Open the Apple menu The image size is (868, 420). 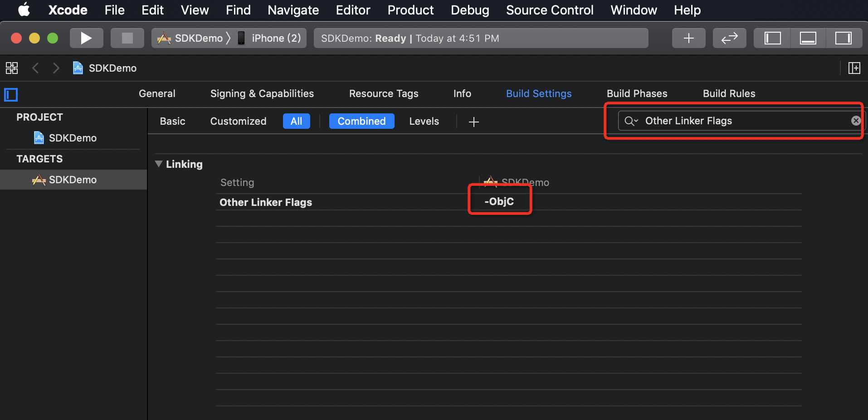[x=24, y=10]
